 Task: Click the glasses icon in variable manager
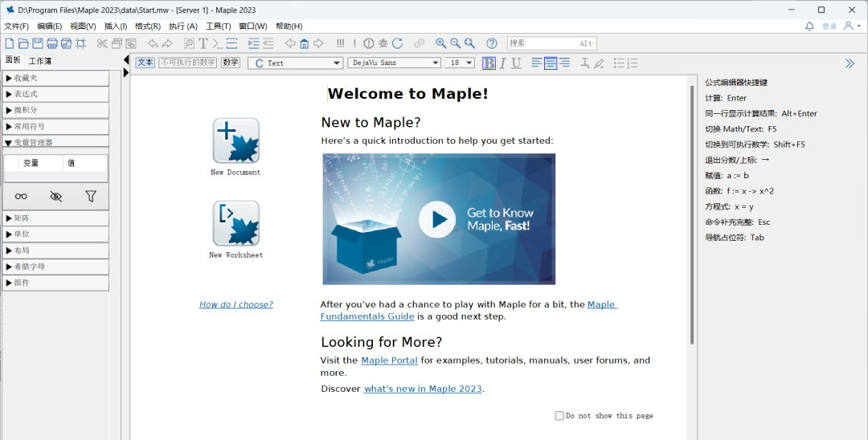(21, 196)
